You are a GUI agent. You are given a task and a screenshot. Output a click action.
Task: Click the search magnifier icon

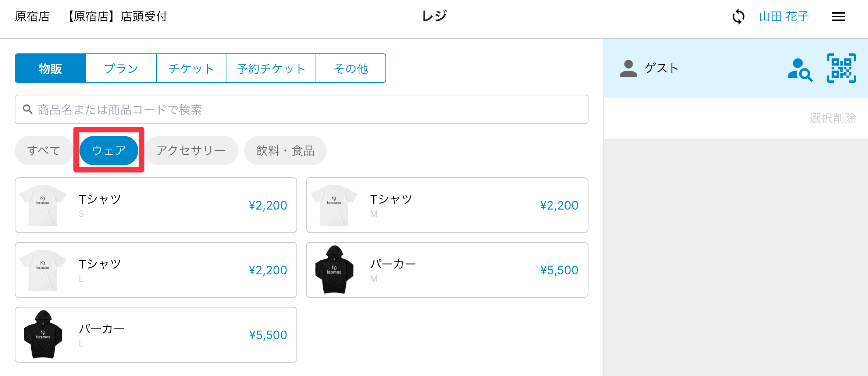[28, 109]
